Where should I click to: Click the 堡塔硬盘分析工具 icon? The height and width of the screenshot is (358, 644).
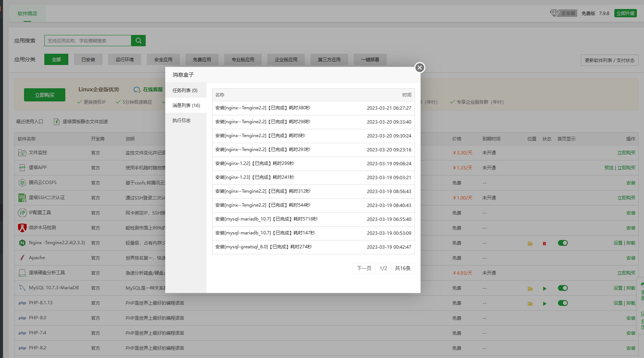(22, 273)
